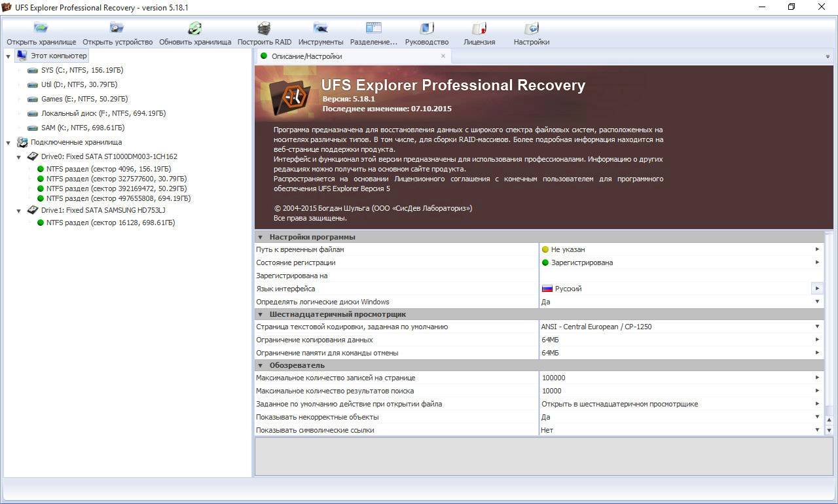Click the Зарегистрирована registration value
The height and width of the screenshot is (504, 838).
(x=582, y=262)
